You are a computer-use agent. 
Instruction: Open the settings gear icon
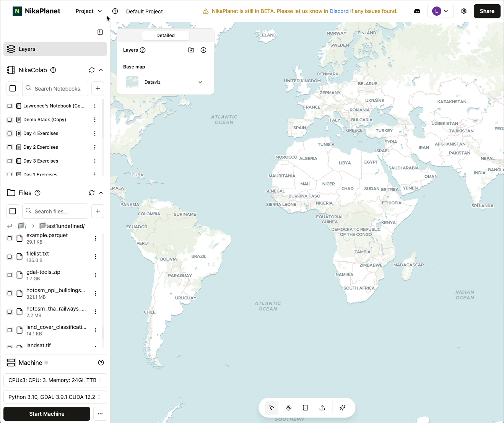pos(464,11)
